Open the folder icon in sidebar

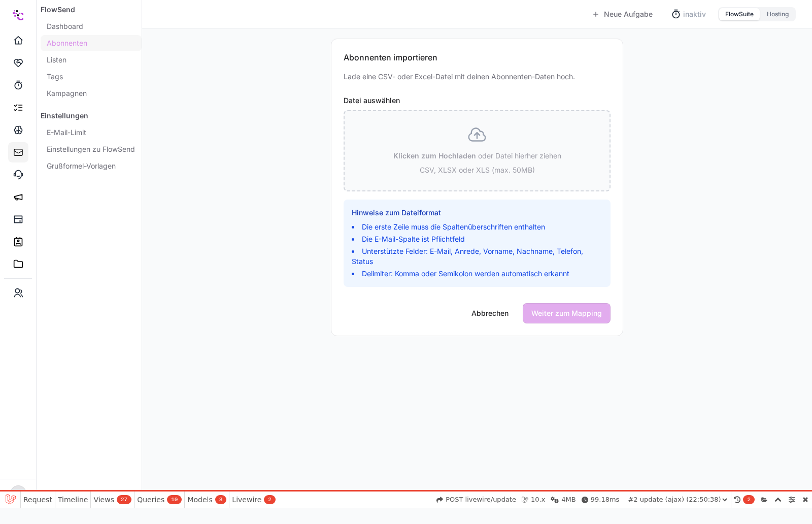18,264
